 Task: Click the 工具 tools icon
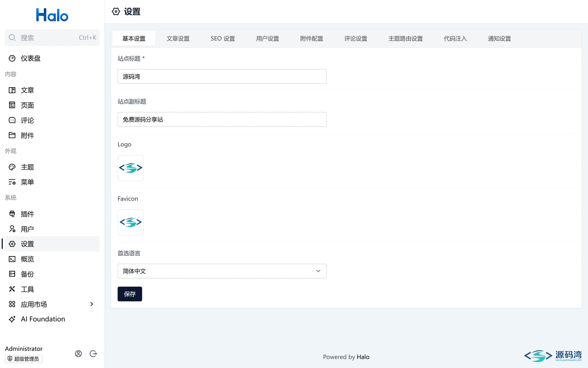12,289
